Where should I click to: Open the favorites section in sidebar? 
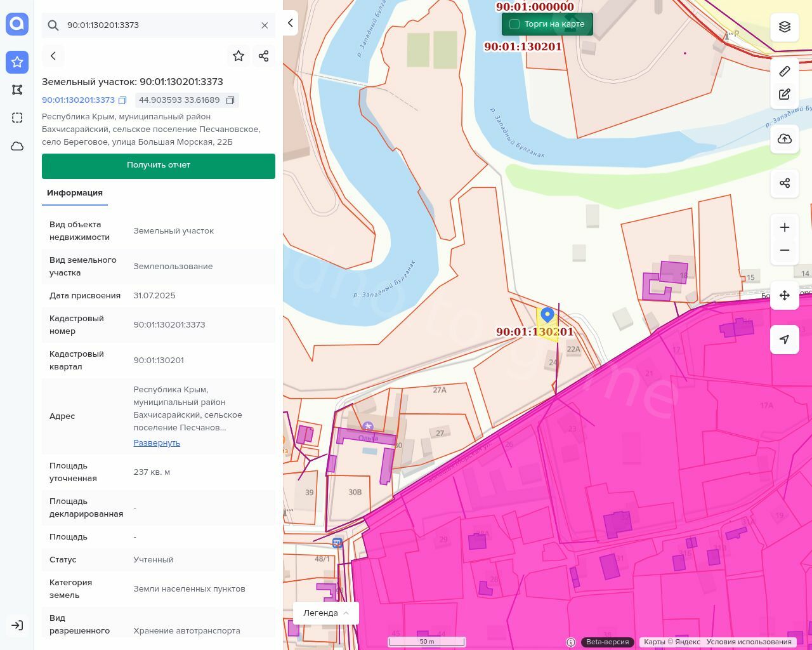coord(17,62)
